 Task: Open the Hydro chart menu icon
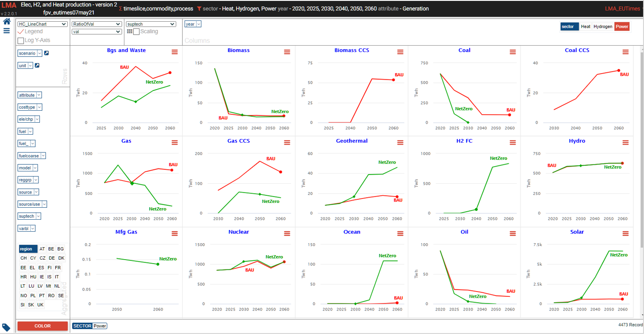pos(625,143)
